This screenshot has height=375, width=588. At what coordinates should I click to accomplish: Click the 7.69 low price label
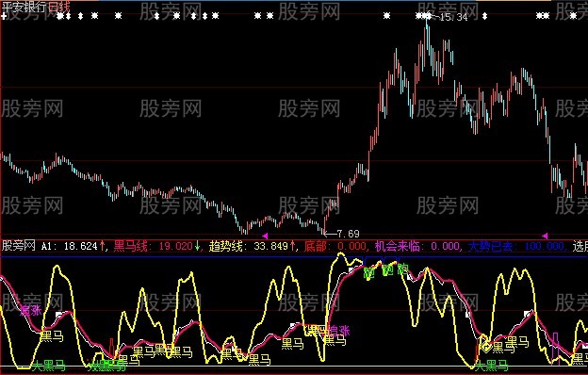[x=349, y=234]
